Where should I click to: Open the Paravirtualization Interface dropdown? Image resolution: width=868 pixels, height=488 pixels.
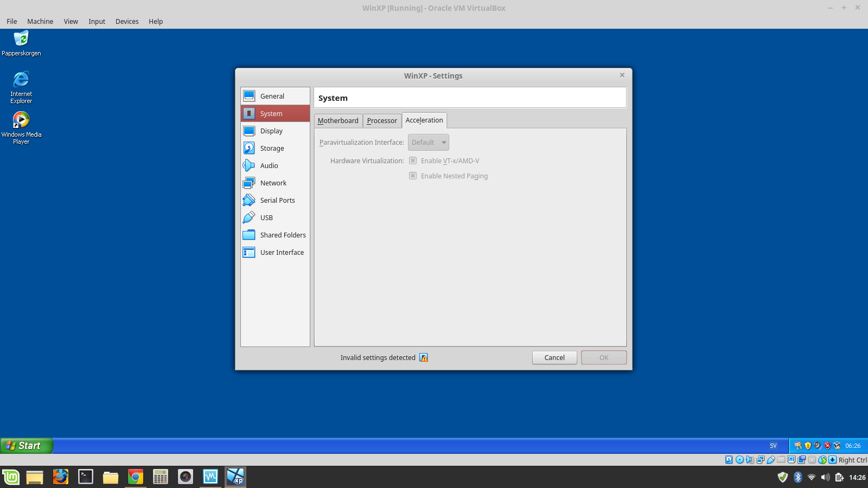tap(429, 143)
